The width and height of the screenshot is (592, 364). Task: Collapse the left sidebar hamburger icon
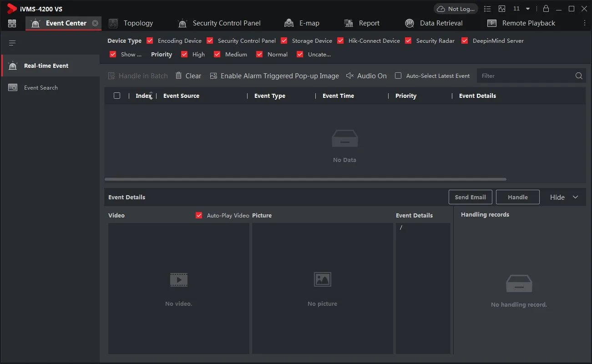point(12,43)
